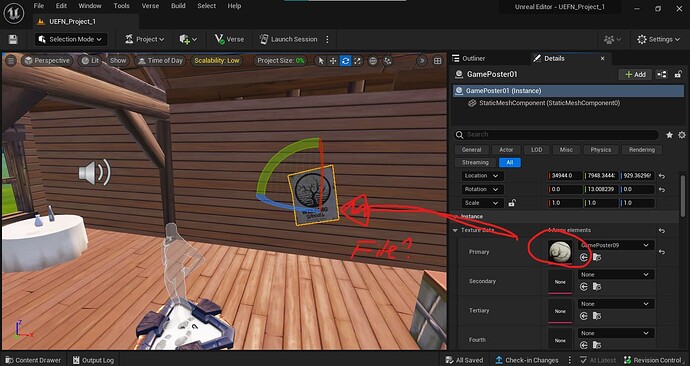The width and height of the screenshot is (690, 366).
Task: Open the add content dropdown with plus icon
Action: click(188, 40)
